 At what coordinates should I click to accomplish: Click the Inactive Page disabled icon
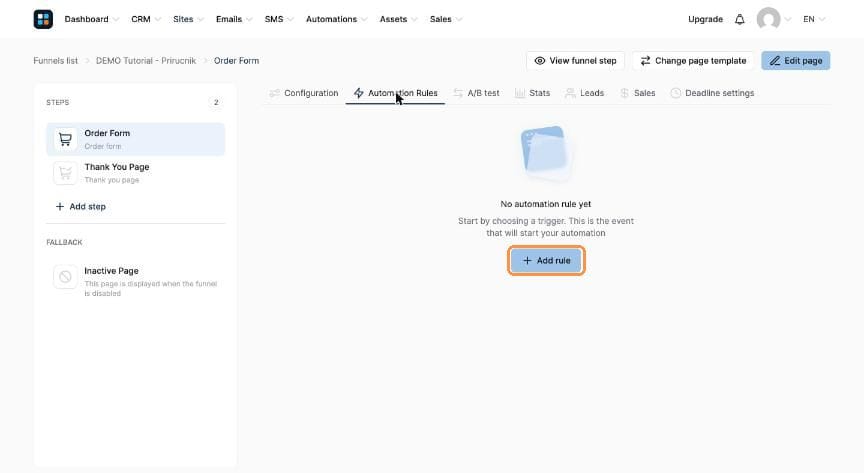click(x=65, y=277)
